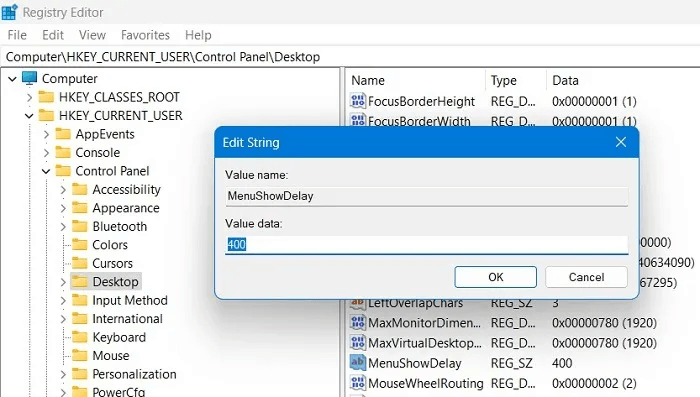
Task: Click the 0x00000002 (2) data cell
Action: pos(594,383)
